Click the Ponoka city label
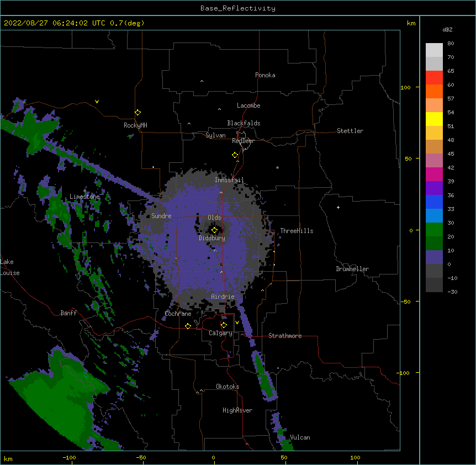 265,75
